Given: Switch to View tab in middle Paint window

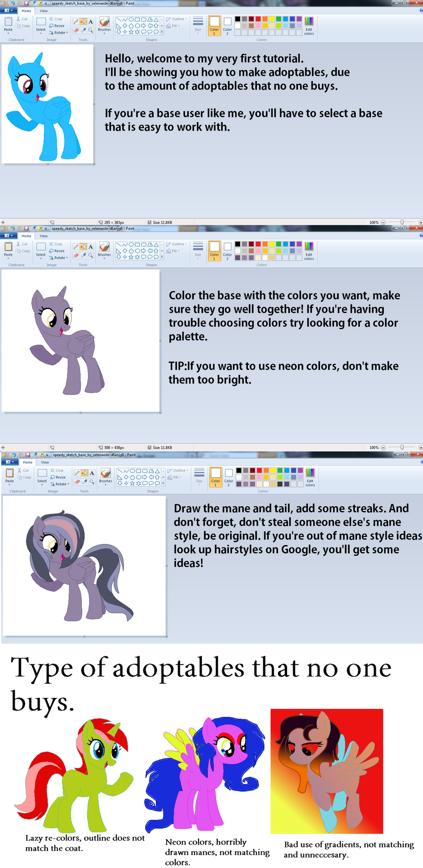Looking at the screenshot, I should point(43,236).
